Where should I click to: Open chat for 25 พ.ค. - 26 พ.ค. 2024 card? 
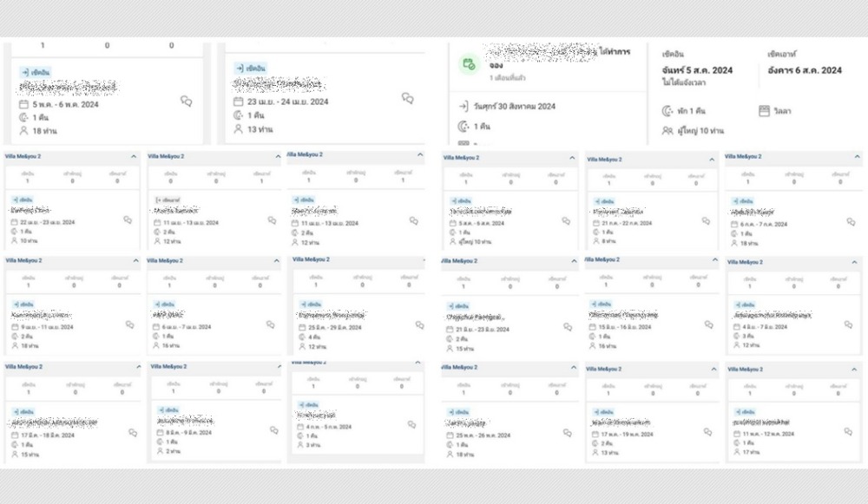point(568,433)
